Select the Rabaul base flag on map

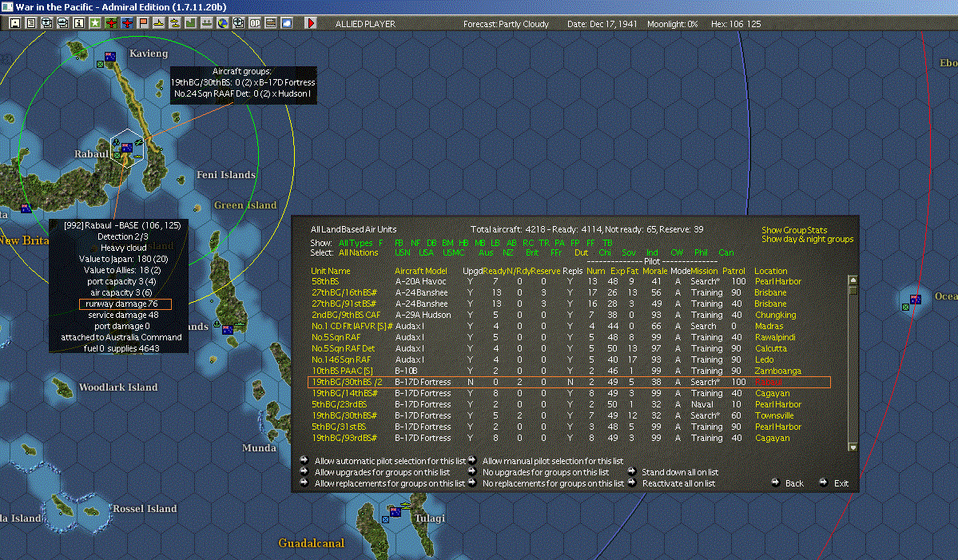(x=127, y=147)
